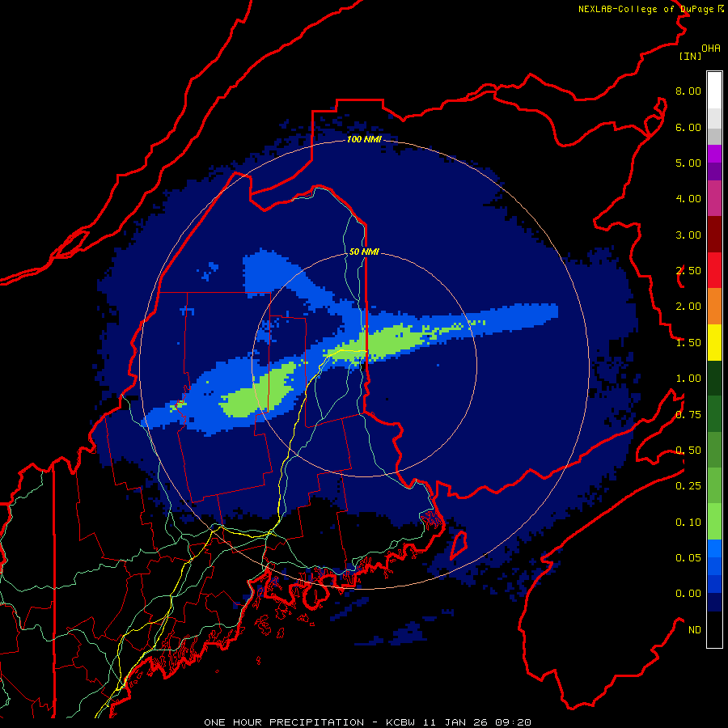Click the 1.50 legend value
The width and height of the screenshot is (728, 728).
[x=688, y=343]
